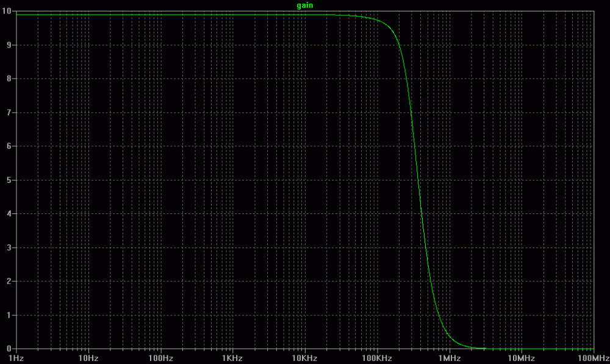Viewport: 610px width, 364px height.
Task: Click the '10MHz' frequency axis label
Action: 522,358
